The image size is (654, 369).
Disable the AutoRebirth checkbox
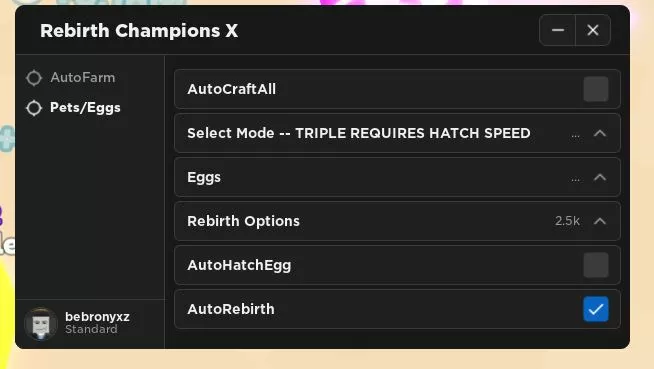pos(596,309)
